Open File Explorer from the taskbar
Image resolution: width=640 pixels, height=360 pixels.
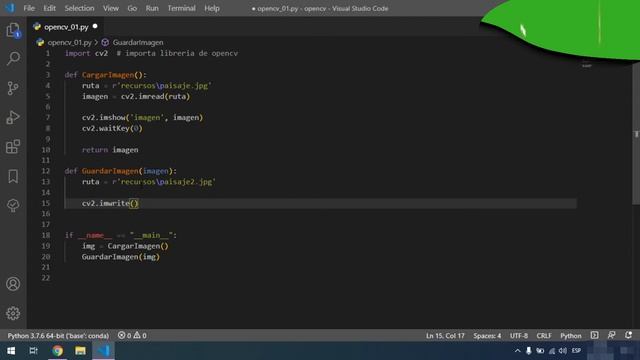tap(80, 351)
